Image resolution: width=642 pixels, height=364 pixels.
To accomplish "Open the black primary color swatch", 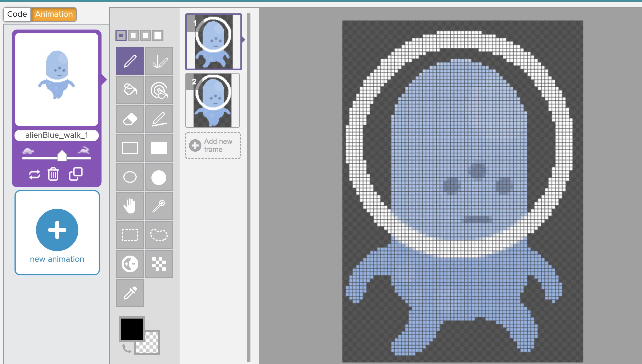I will 132,329.
